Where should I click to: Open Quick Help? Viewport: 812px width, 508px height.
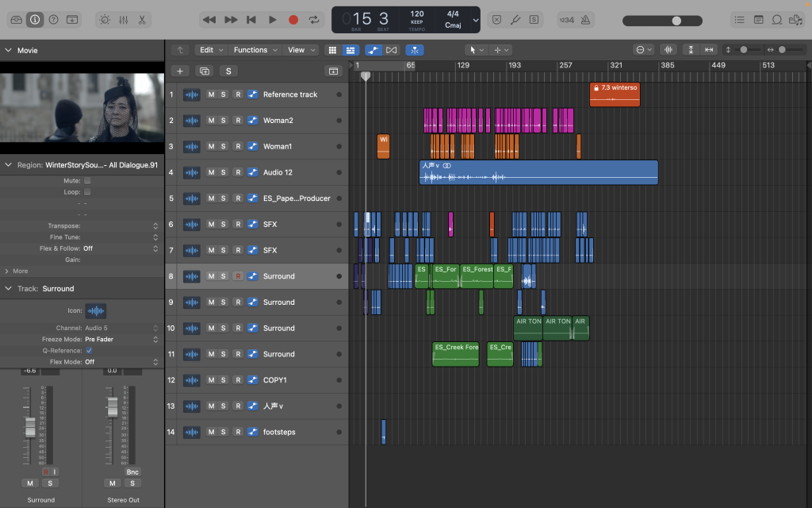tap(53, 20)
